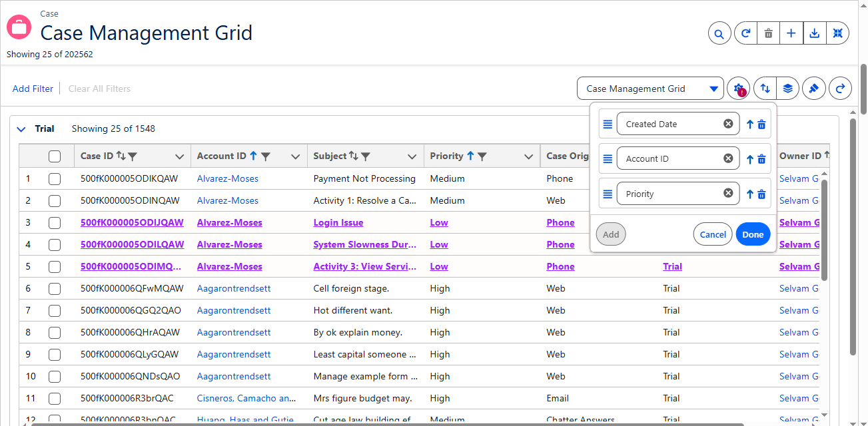Screen dimensions: 868x426
Task: Clear the Priority sort field value
Action: [x=728, y=194]
